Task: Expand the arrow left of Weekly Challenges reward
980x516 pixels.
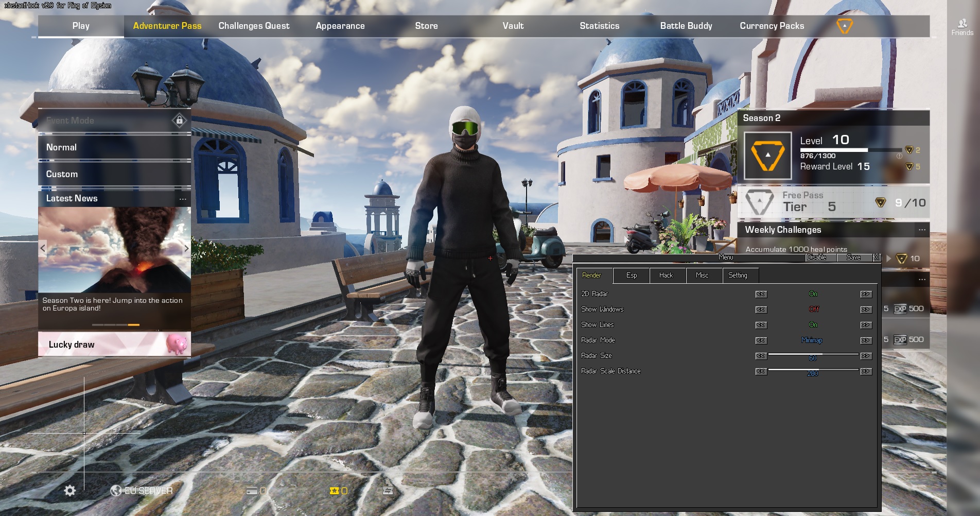Action: point(888,259)
